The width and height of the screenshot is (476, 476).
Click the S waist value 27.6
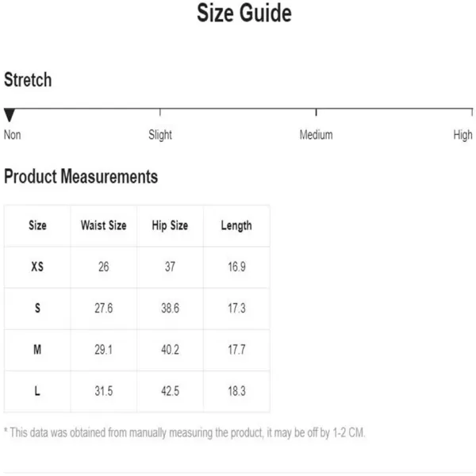103,308
